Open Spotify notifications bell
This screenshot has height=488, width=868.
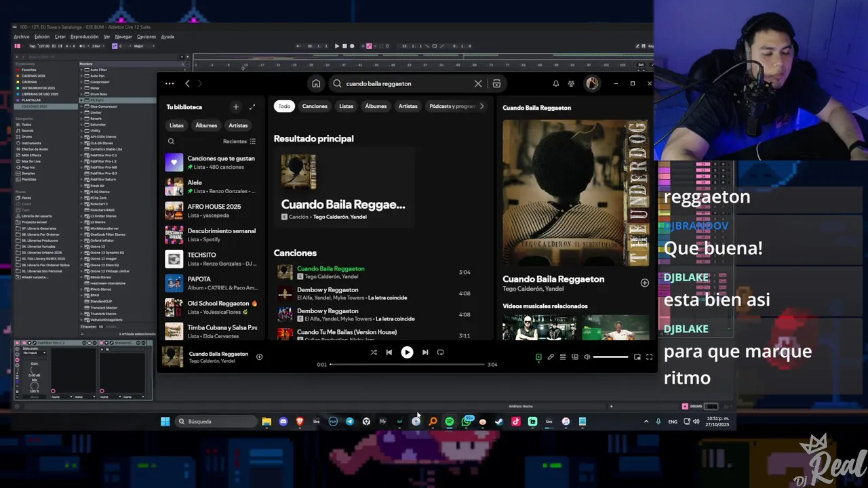(555, 83)
